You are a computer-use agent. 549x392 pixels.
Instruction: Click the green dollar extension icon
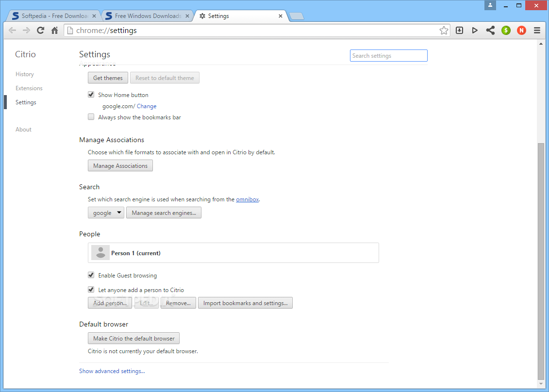tap(506, 31)
